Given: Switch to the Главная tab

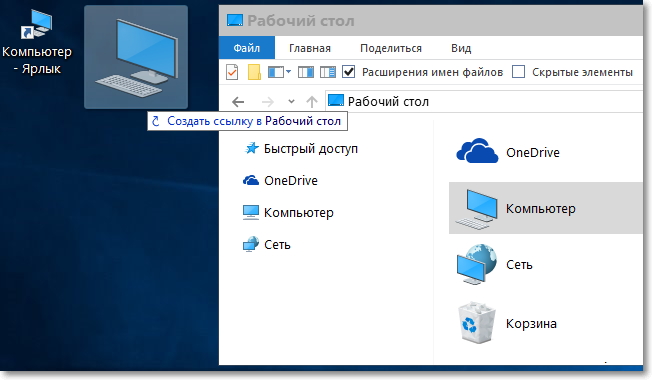Looking at the screenshot, I should [310, 48].
